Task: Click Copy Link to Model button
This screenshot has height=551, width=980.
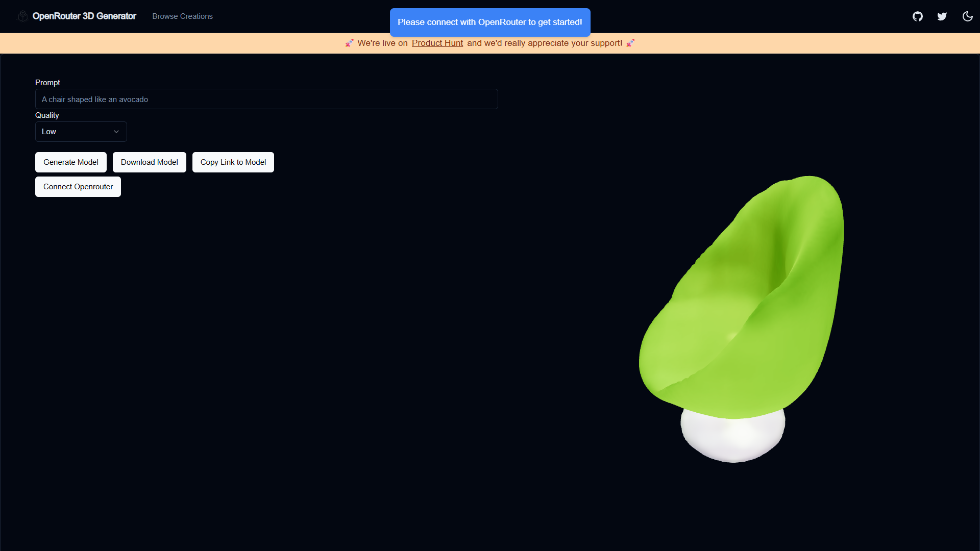Action: point(233,162)
